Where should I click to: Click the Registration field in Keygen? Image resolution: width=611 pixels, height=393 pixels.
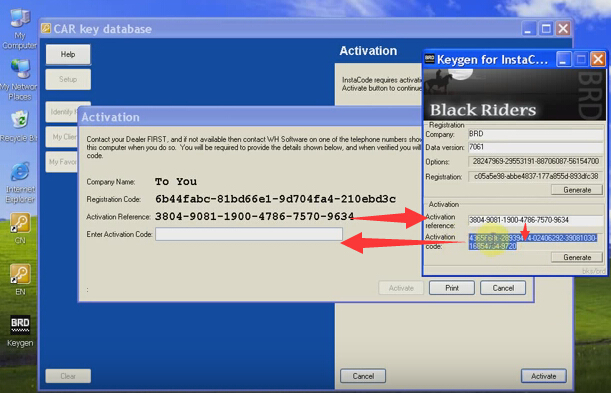pos(535,176)
